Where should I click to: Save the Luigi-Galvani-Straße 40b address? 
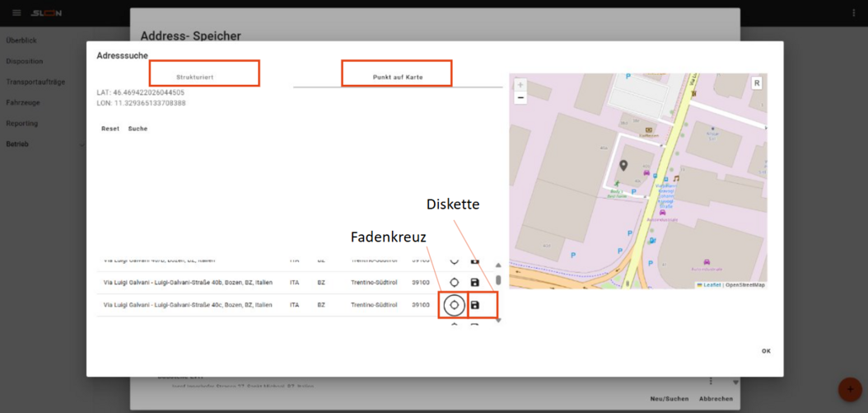[x=475, y=283]
